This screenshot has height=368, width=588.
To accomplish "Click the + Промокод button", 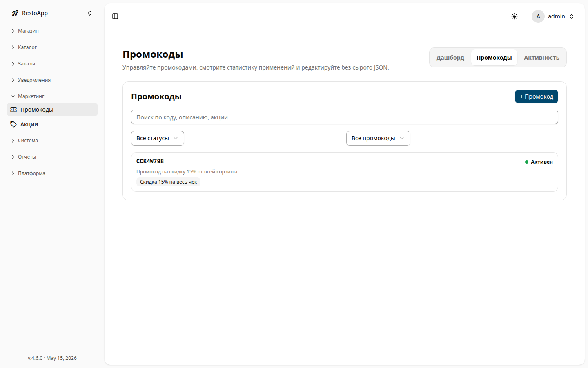I will coord(537,96).
